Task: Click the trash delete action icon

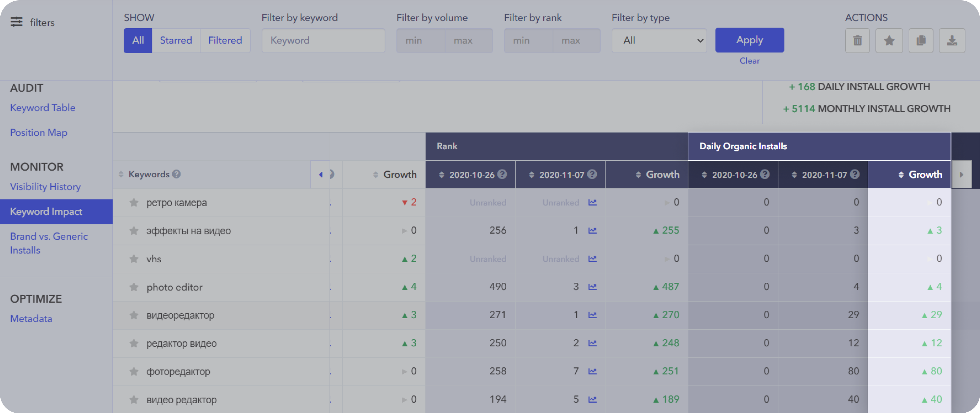Action: coord(857,40)
